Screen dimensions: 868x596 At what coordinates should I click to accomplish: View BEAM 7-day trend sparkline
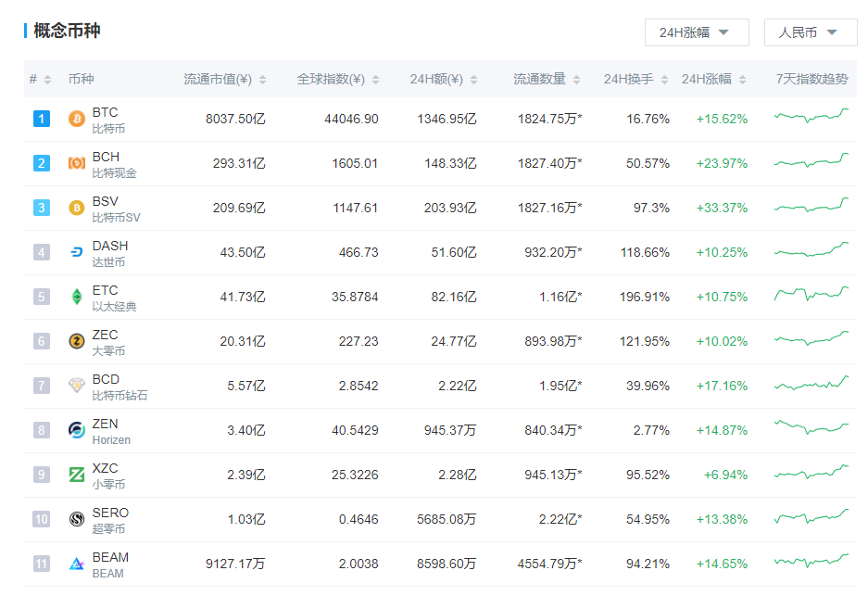tap(811, 561)
